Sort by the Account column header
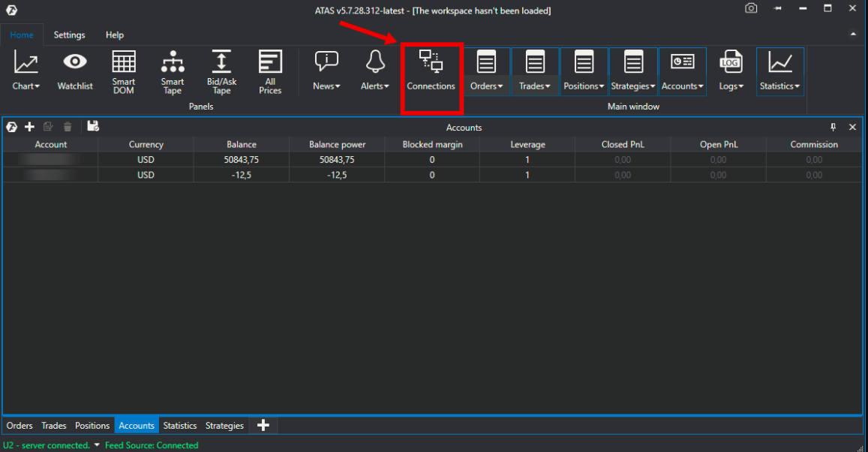Viewport: 868px width, 452px height. (x=50, y=145)
